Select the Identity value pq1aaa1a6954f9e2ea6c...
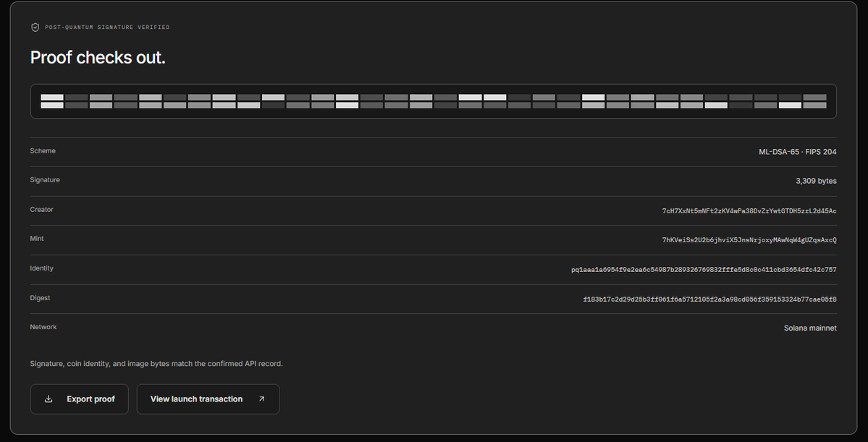The image size is (868, 442). [704, 270]
